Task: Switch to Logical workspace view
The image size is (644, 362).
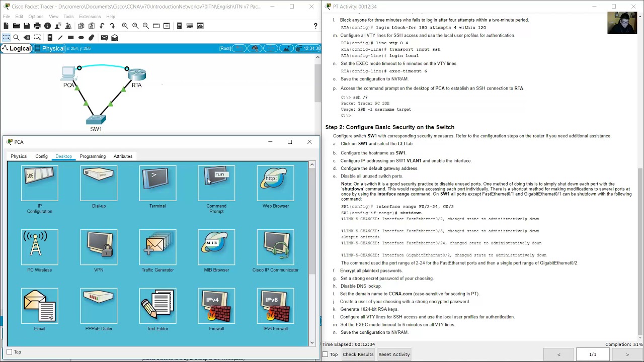Action: [x=17, y=48]
